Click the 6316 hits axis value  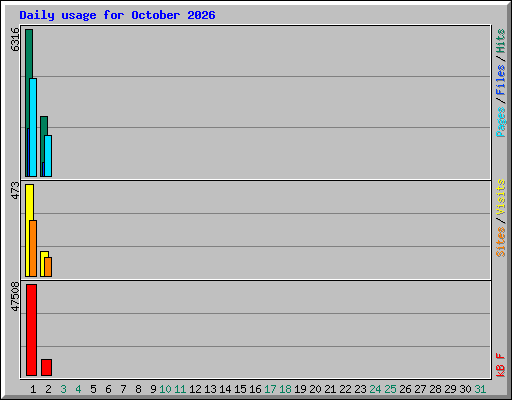point(15,39)
